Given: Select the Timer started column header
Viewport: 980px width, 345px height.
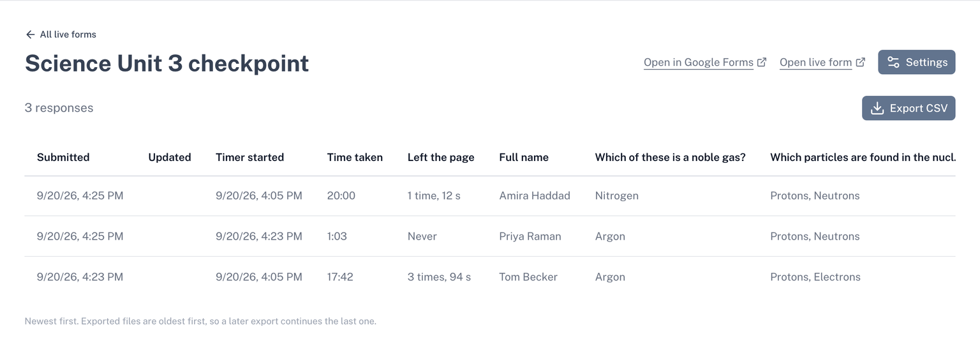Looking at the screenshot, I should pos(249,157).
